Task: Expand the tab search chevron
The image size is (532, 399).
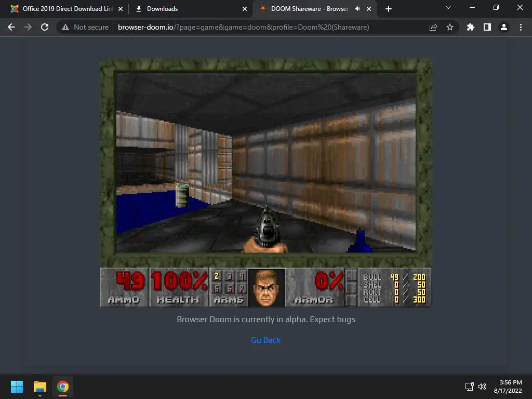Action: click(x=448, y=7)
